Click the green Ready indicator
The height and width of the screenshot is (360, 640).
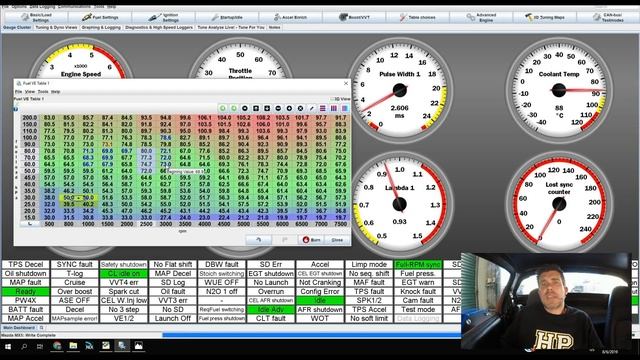point(26,291)
